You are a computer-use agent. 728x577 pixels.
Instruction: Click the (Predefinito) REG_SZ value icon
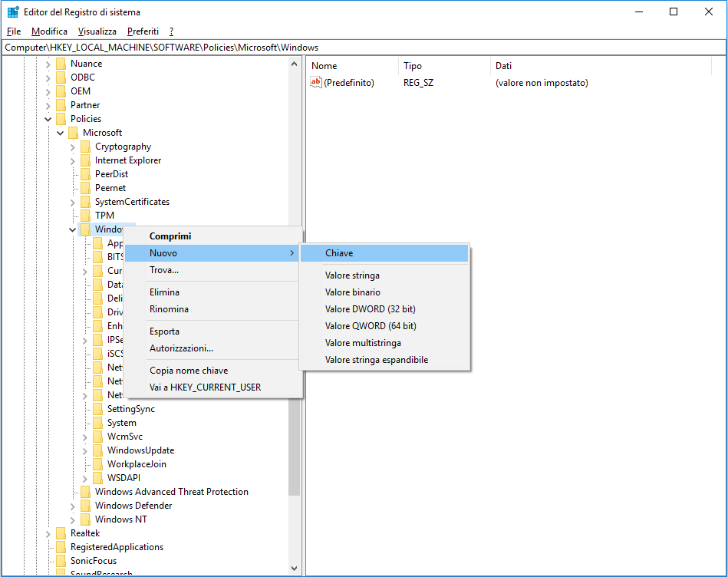(316, 82)
